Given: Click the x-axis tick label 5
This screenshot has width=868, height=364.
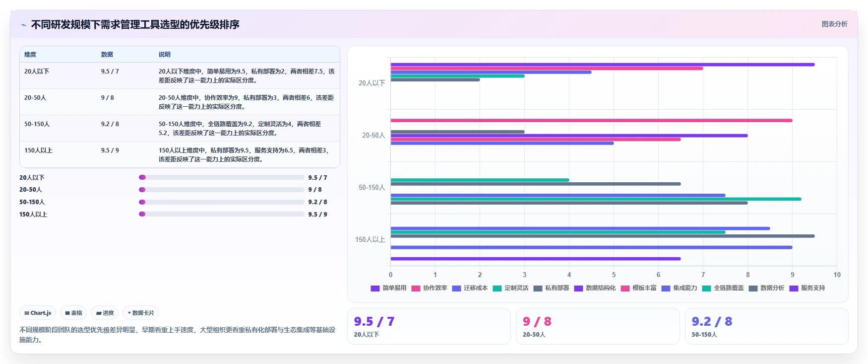Looking at the screenshot, I should point(614,275).
